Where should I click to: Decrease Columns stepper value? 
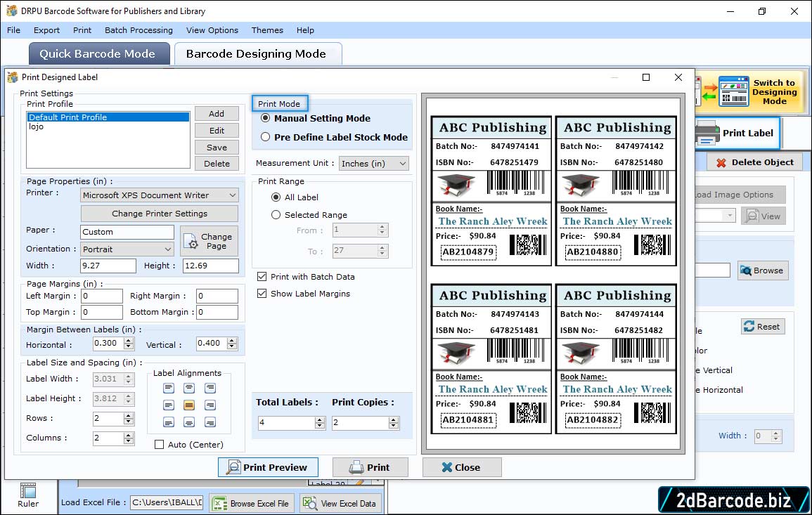tap(129, 441)
